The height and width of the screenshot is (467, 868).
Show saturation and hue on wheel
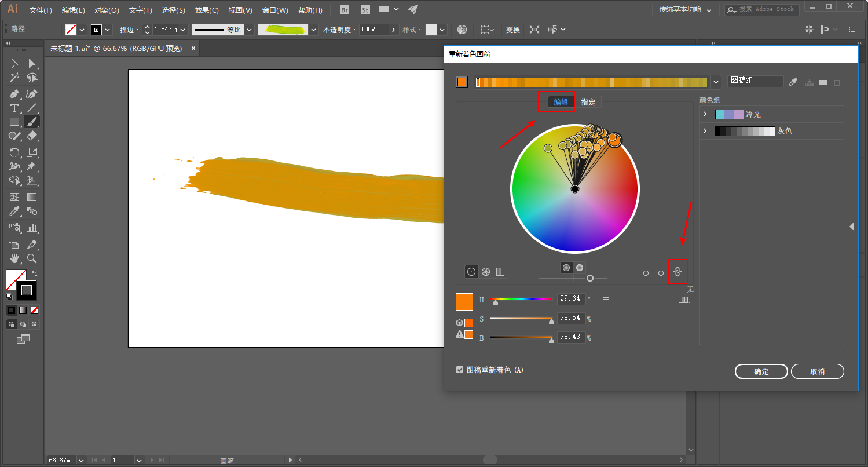(x=566, y=267)
